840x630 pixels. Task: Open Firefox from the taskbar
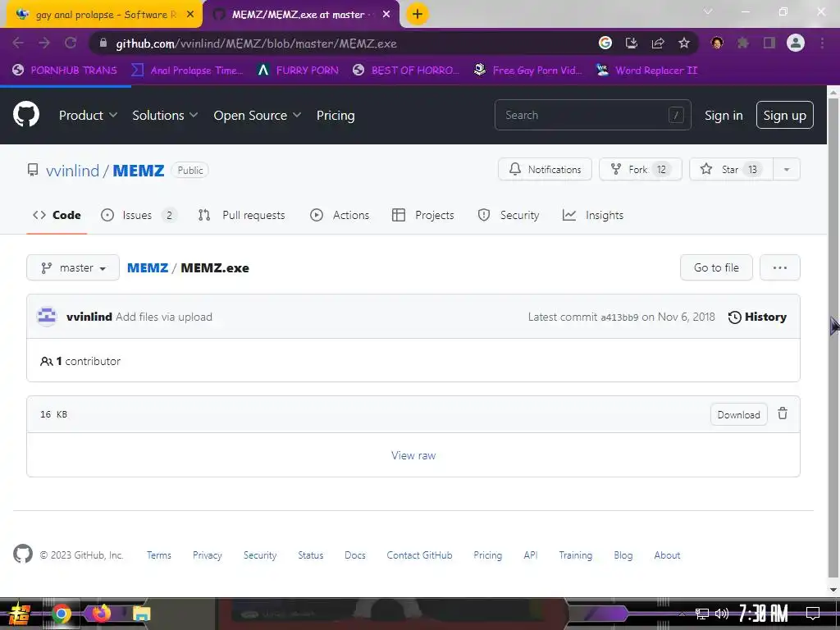[x=101, y=613]
